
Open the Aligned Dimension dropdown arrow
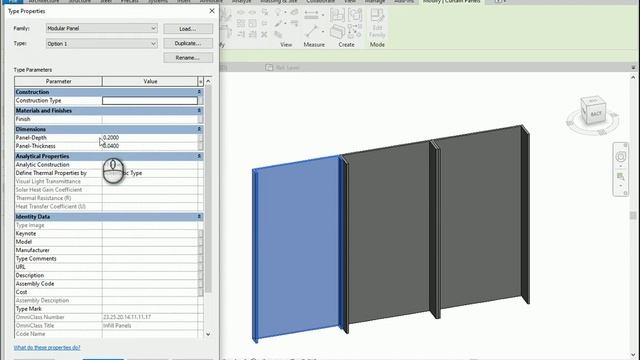point(323,15)
